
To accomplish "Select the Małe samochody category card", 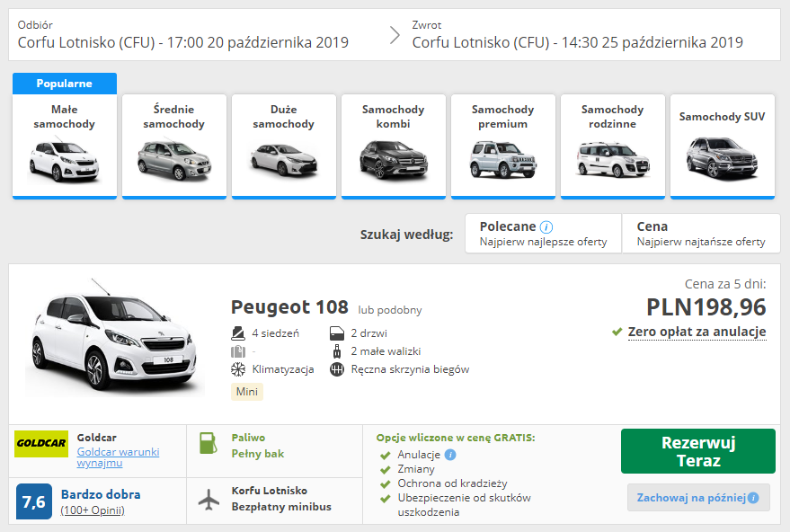I will [65, 146].
